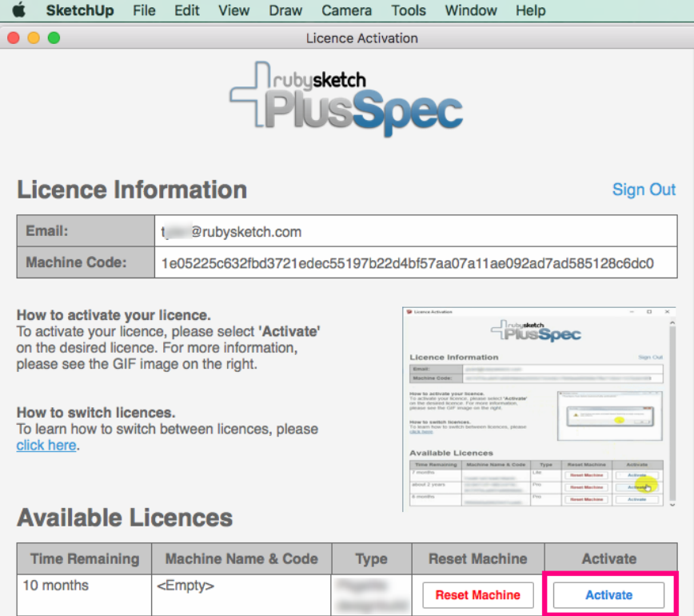This screenshot has height=616, width=694.
Task: Open the Camera menu
Action: point(346,10)
